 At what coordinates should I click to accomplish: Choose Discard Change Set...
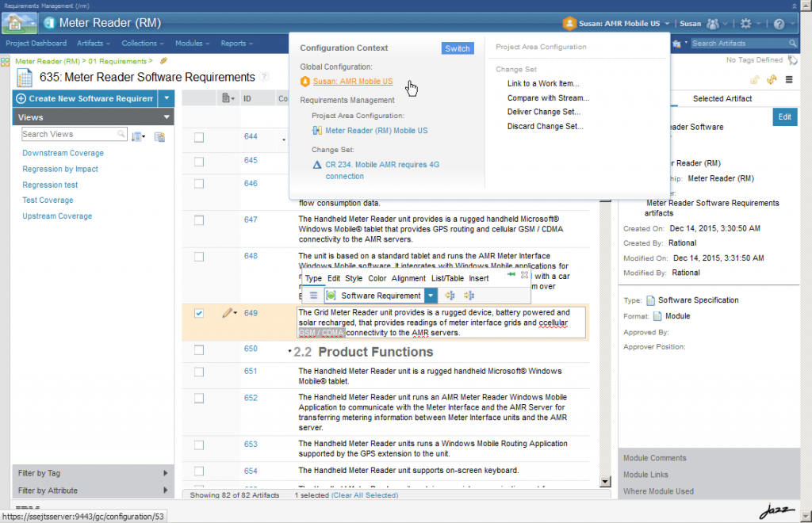[545, 126]
